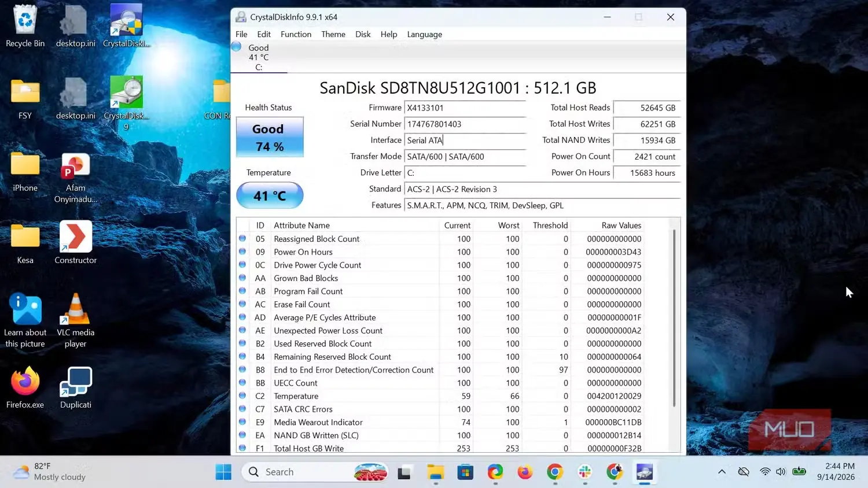Open Slack from the taskbar
868x488 pixels.
[x=585, y=472]
